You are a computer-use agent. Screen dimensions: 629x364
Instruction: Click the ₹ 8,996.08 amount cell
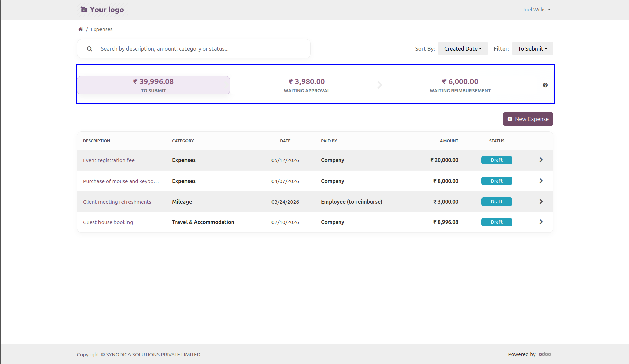point(446,222)
